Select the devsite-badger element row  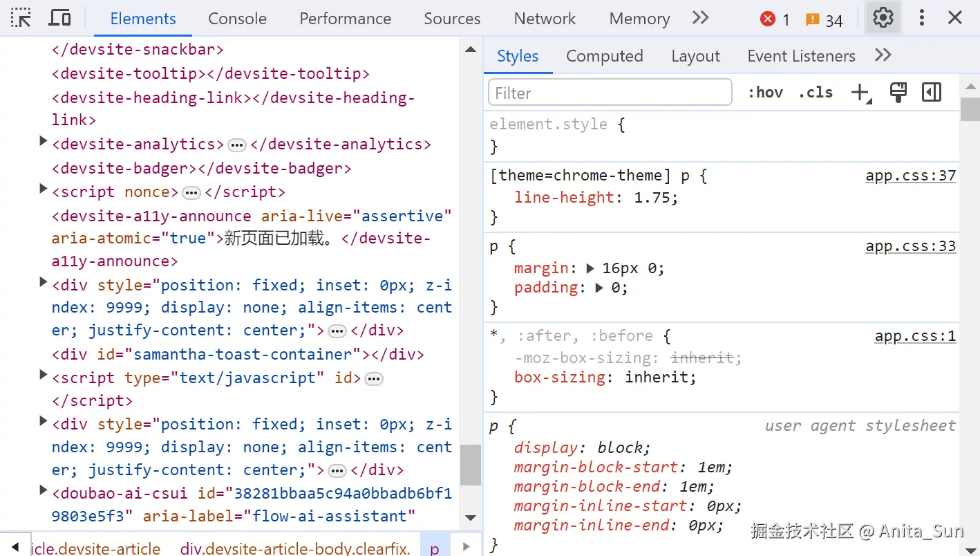point(201,168)
